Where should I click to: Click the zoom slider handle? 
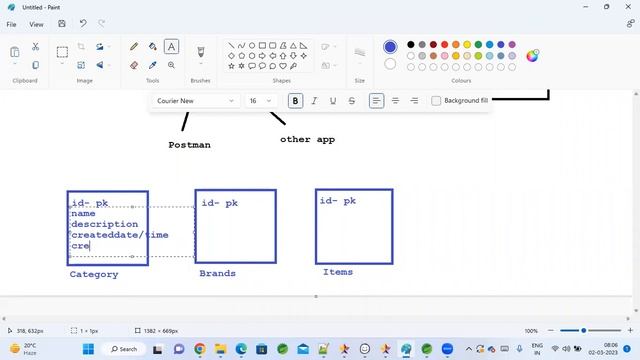pos(584,330)
